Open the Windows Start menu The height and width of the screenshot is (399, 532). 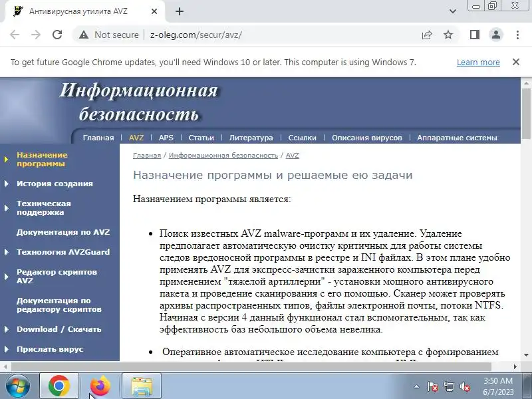tap(17, 386)
